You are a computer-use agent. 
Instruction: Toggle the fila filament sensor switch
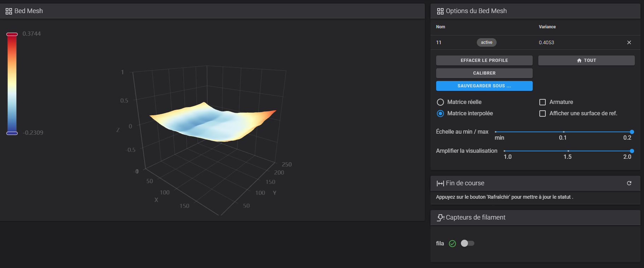pyautogui.click(x=468, y=243)
